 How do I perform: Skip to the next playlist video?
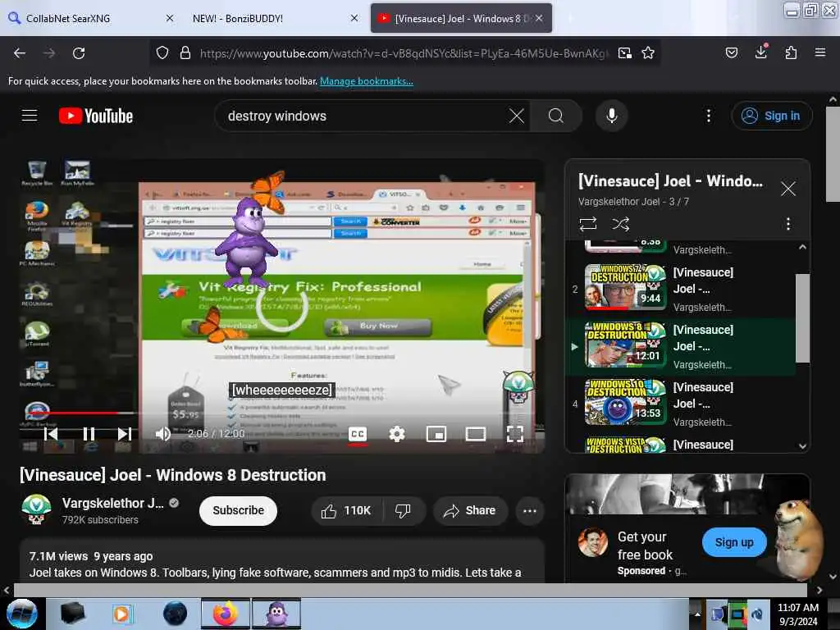(x=125, y=434)
